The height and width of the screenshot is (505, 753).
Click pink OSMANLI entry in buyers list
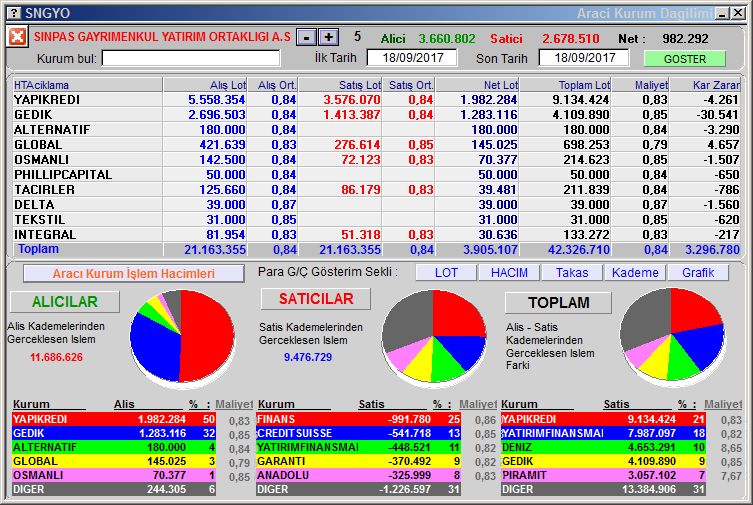point(114,475)
